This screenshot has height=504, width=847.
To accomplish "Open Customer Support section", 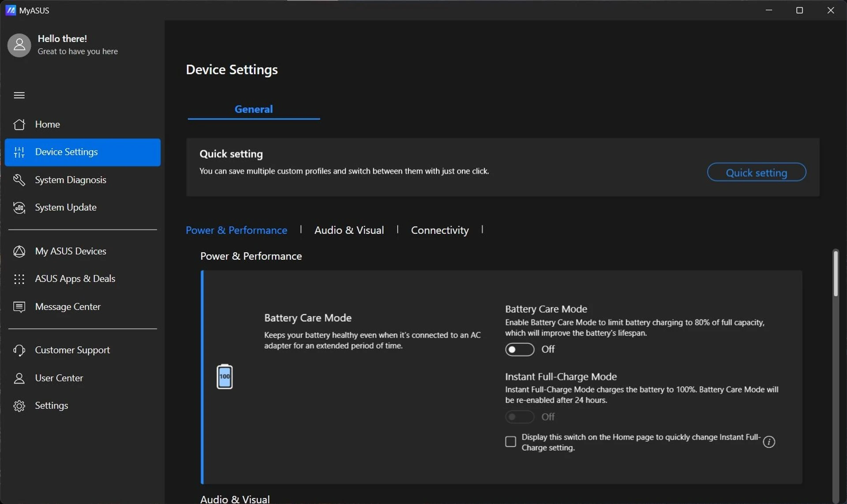I will 82,350.
